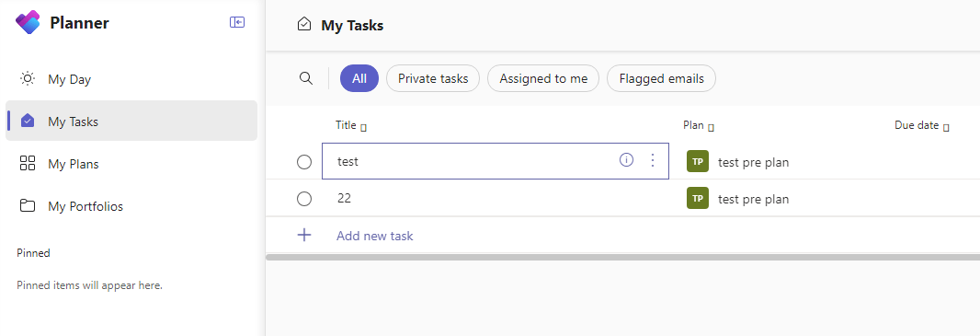This screenshot has width=980, height=336.
Task: Sort by the Title column header
Action: coord(350,125)
